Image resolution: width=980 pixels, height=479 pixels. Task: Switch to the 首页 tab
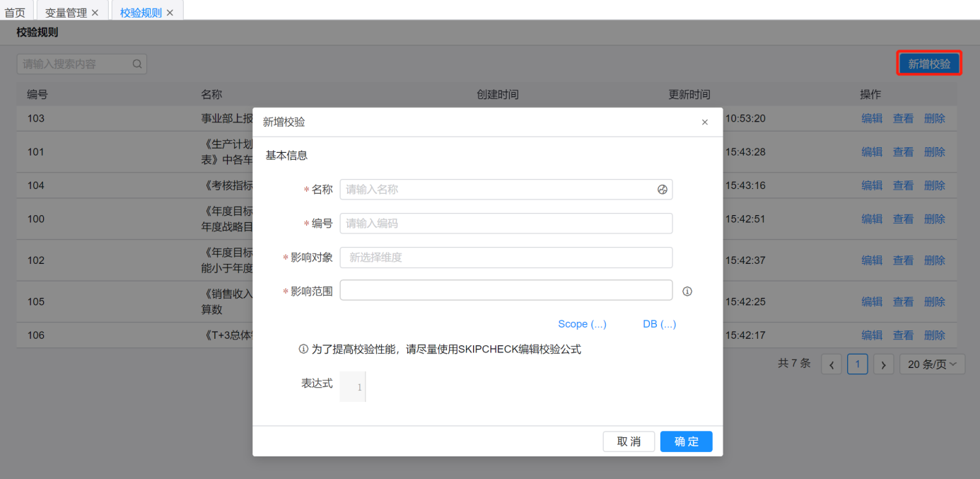point(15,13)
